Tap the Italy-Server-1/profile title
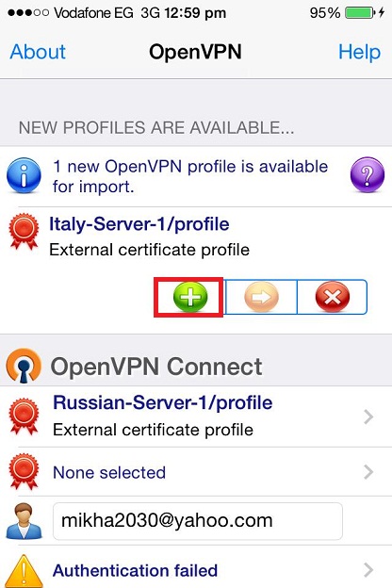Viewport: 392px width, 588px height. 139,225
